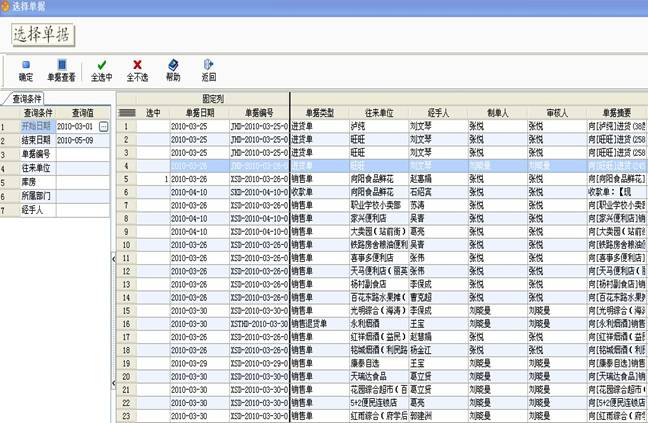This screenshot has width=648, height=423.
Task: Click lower splitter arrow beside row 20
Action: coord(114,383)
